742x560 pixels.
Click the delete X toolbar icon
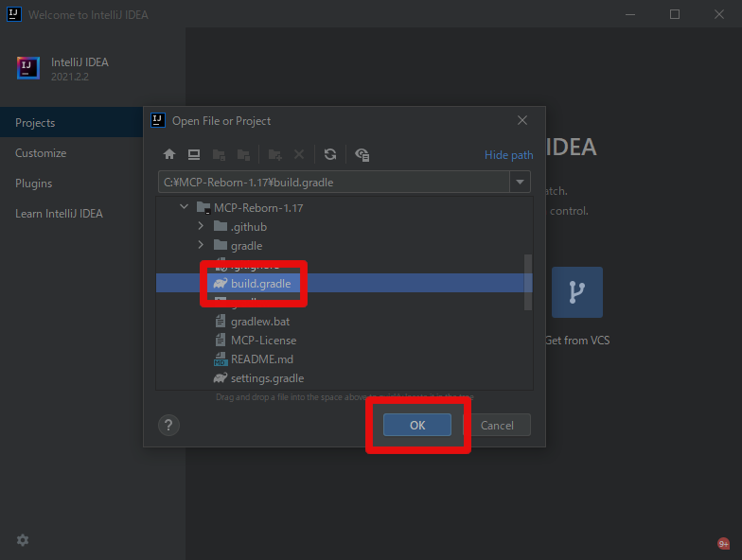click(299, 154)
